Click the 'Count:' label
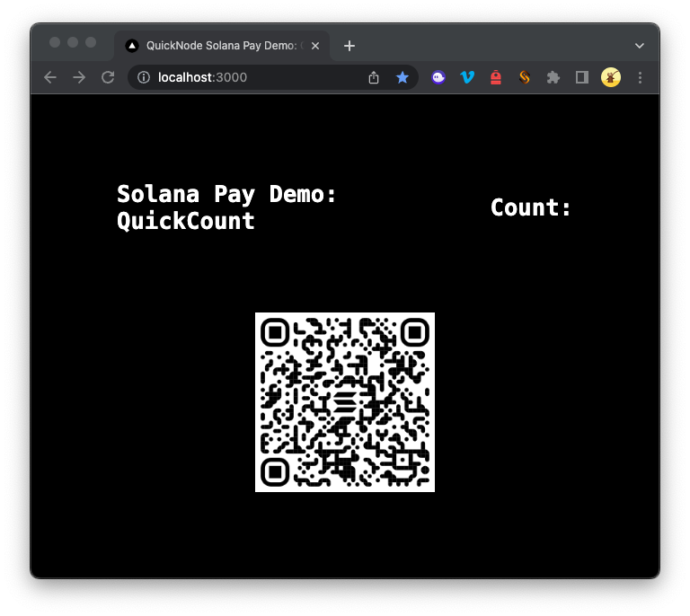Screen dimensions: 690x616 pos(531,207)
